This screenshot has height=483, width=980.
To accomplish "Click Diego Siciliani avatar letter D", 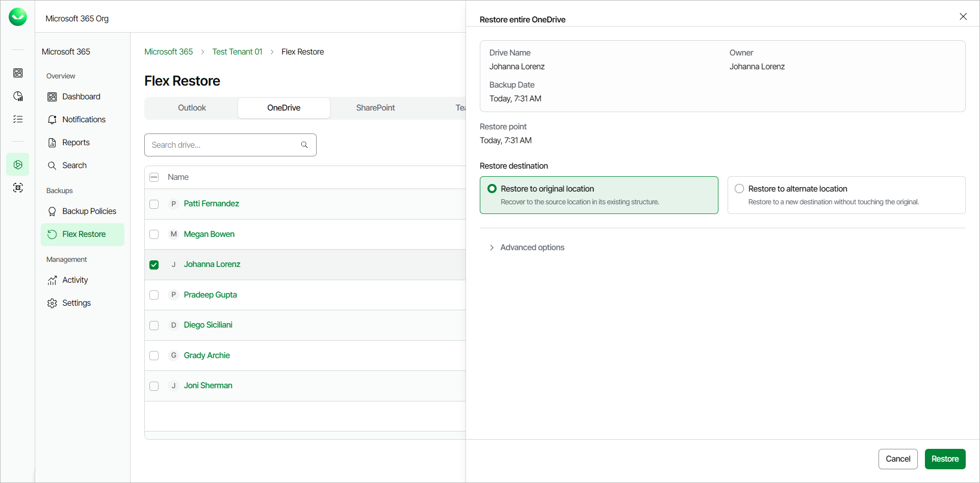I will [x=173, y=325].
